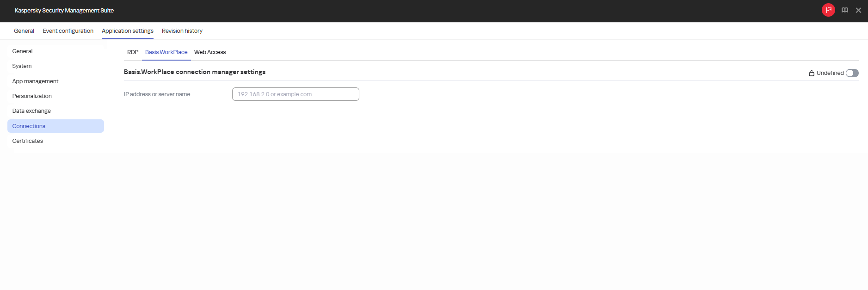Toggle the Undefined lock switch

(852, 73)
